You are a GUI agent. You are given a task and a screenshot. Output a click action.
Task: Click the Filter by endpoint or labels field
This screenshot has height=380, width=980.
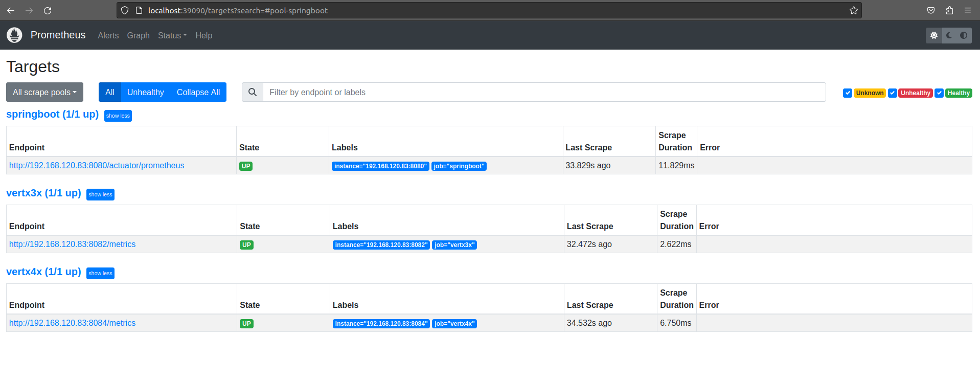click(x=544, y=92)
